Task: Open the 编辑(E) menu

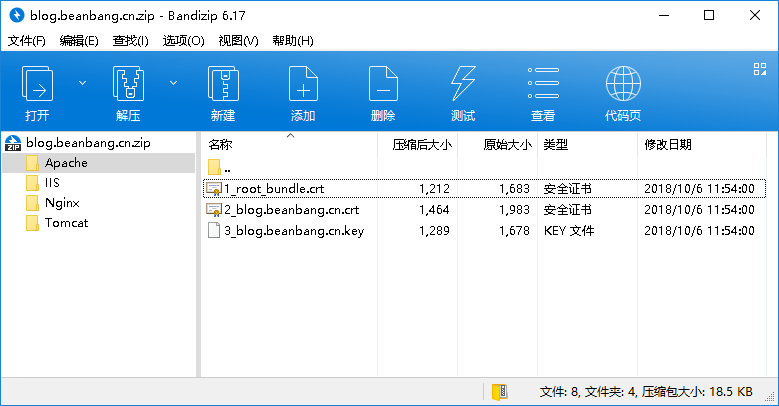Action: click(79, 41)
